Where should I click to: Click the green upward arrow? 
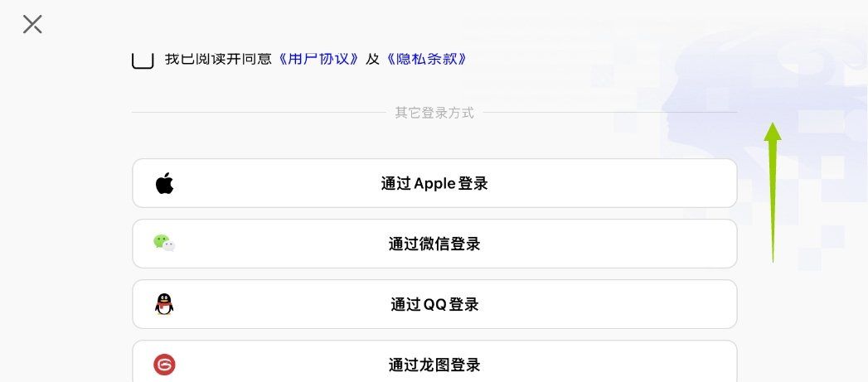click(x=773, y=192)
